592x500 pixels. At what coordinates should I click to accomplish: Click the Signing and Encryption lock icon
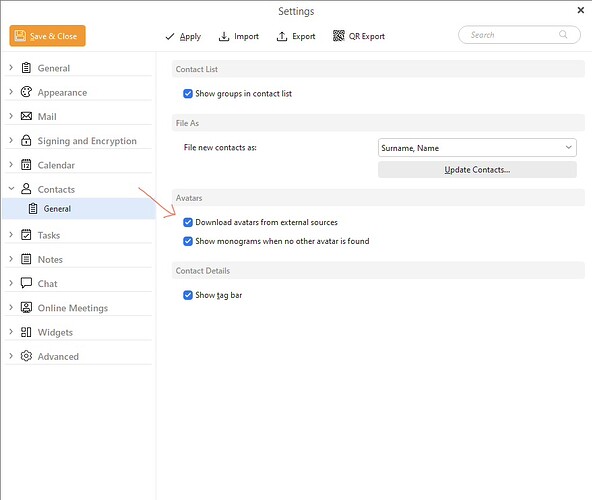pyautogui.click(x=26, y=140)
